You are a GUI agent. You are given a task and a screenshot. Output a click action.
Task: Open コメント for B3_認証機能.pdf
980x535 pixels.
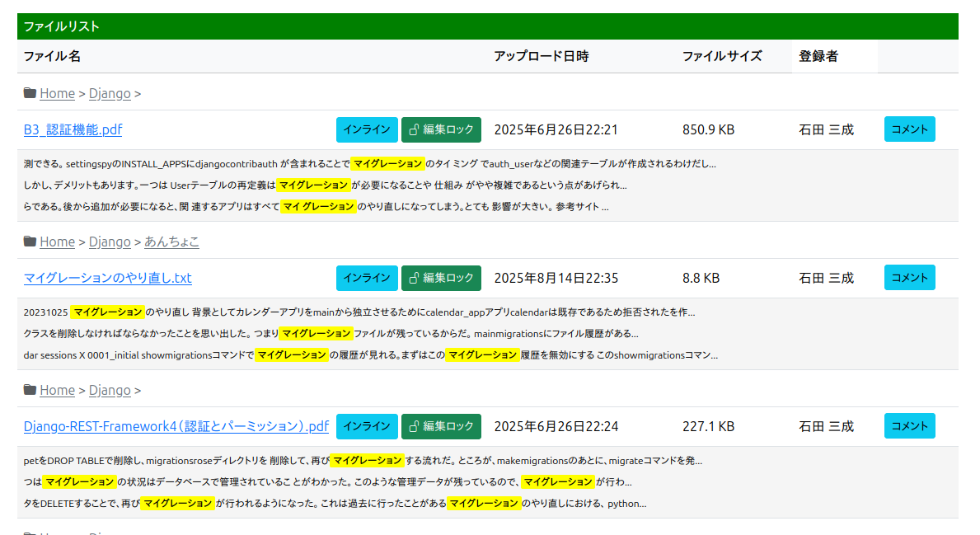[x=909, y=129]
